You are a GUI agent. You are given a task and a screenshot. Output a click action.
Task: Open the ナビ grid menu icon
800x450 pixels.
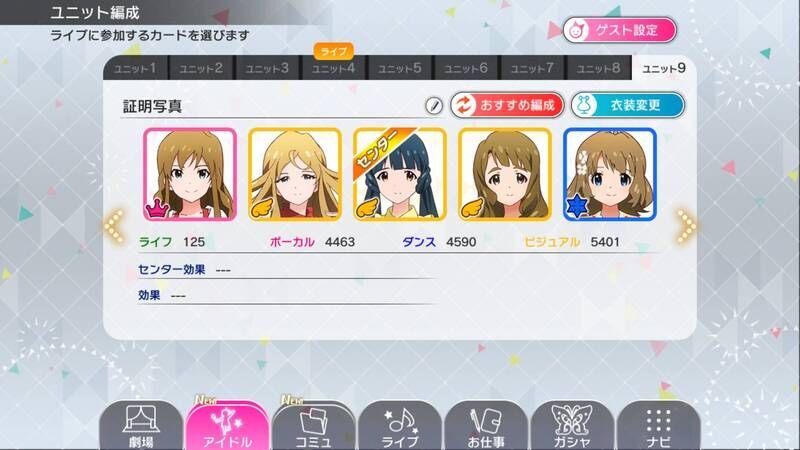[659, 426]
